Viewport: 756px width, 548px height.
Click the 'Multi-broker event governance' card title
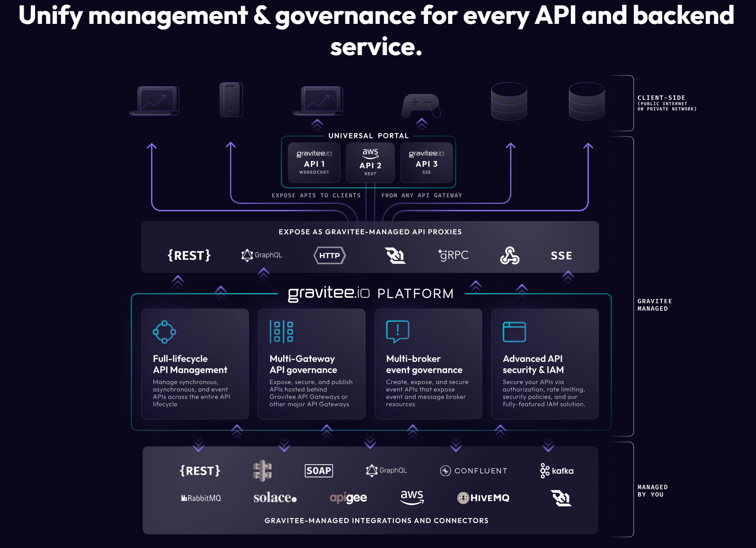tap(424, 364)
